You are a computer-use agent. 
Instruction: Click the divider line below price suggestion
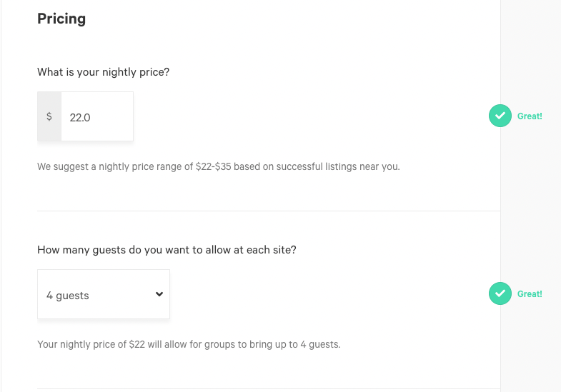pos(269,211)
